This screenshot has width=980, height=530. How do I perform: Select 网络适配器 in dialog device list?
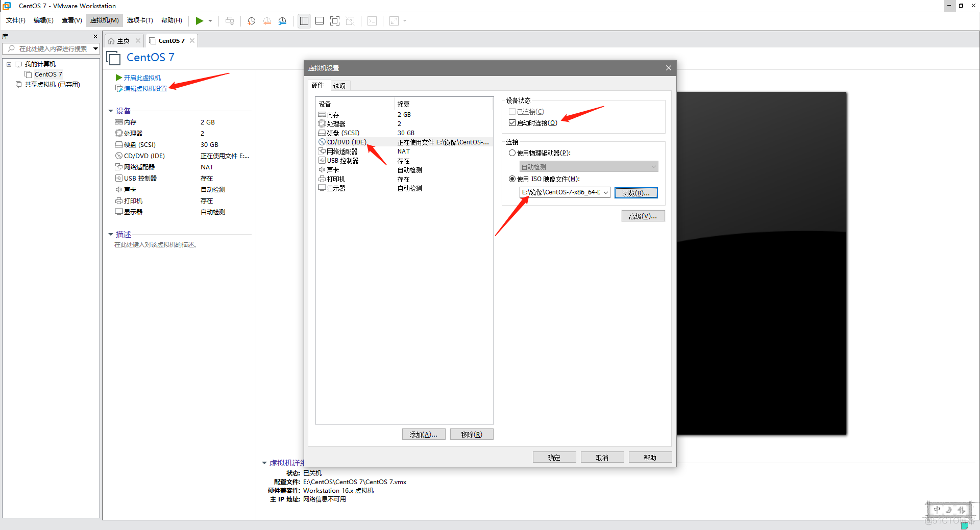404,152
